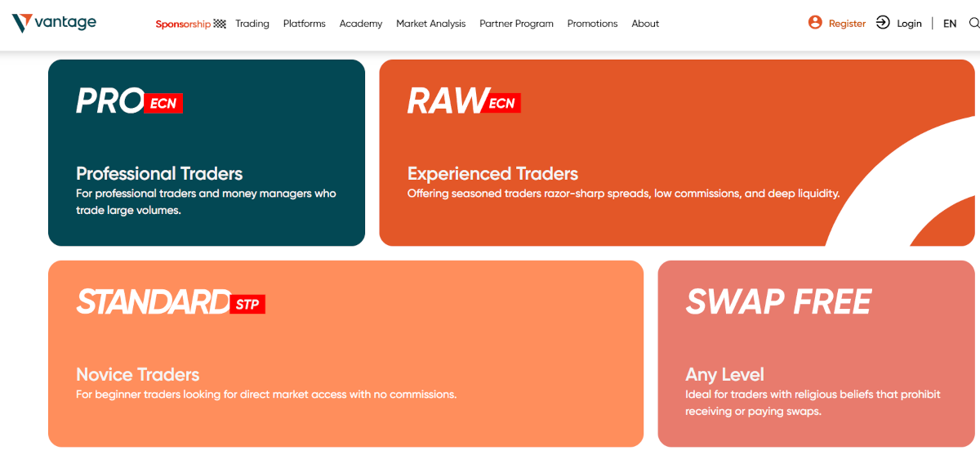The image size is (980, 473).
Task: Open the Partner Program menu
Action: click(x=517, y=24)
